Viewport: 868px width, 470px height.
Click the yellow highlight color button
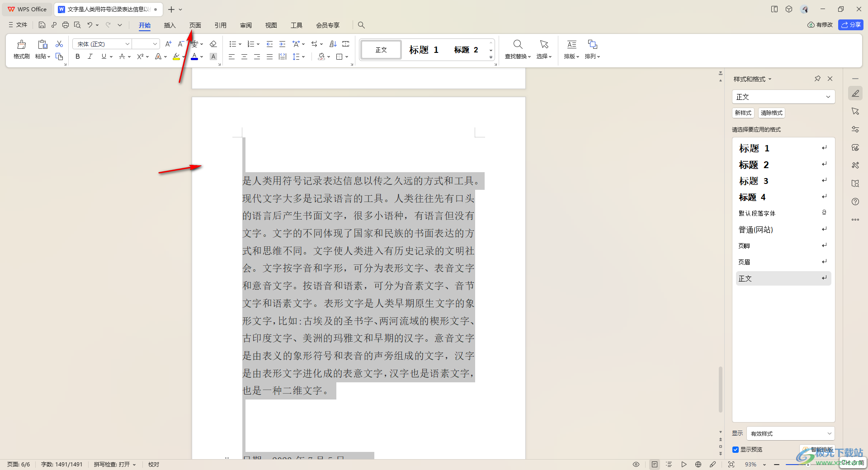[x=176, y=56]
